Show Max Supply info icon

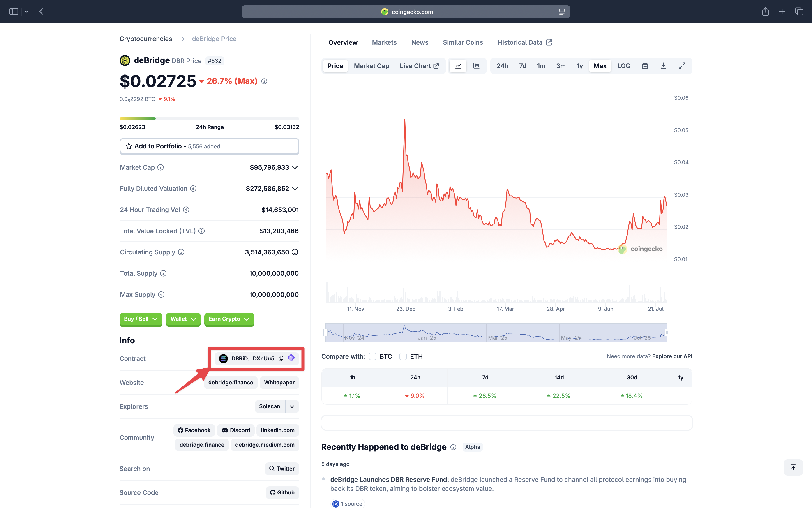[x=161, y=294]
